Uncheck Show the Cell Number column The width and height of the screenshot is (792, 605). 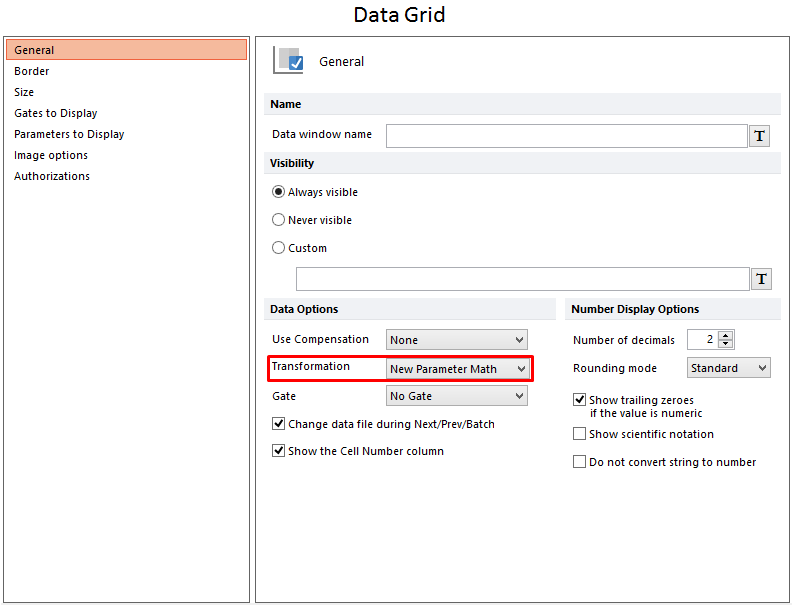coord(279,451)
